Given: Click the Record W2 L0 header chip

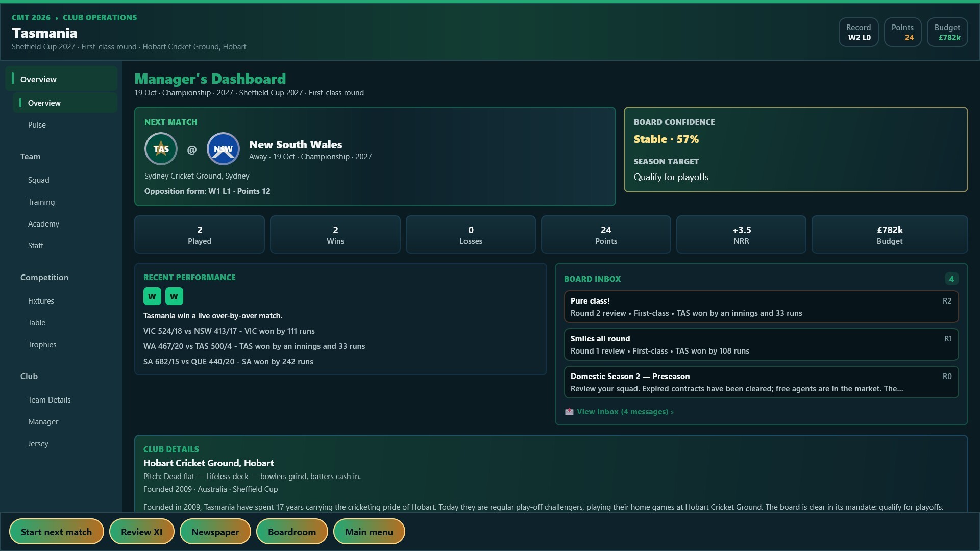Looking at the screenshot, I should coord(859,32).
